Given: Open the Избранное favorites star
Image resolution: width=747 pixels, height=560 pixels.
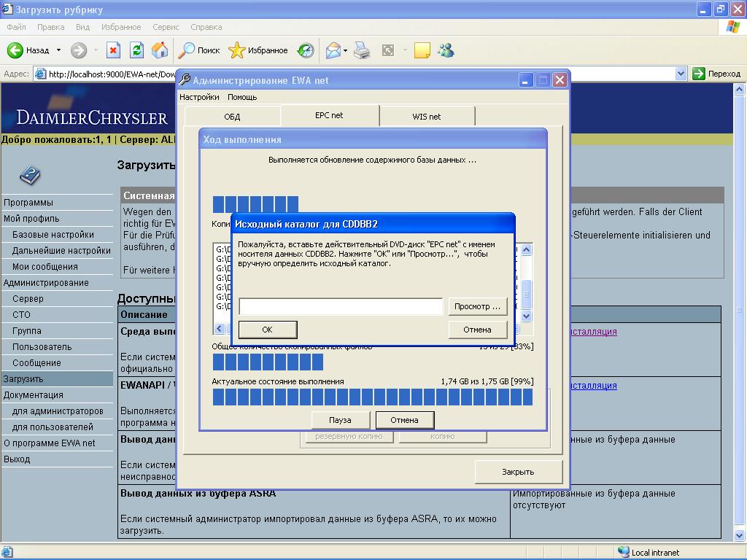Looking at the screenshot, I should pos(258,50).
